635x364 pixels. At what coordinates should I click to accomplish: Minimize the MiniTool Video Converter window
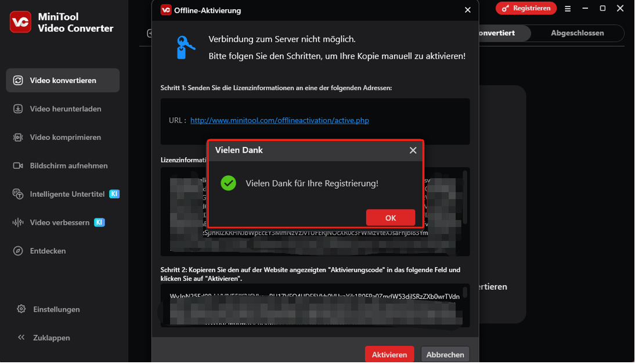pyautogui.click(x=585, y=8)
